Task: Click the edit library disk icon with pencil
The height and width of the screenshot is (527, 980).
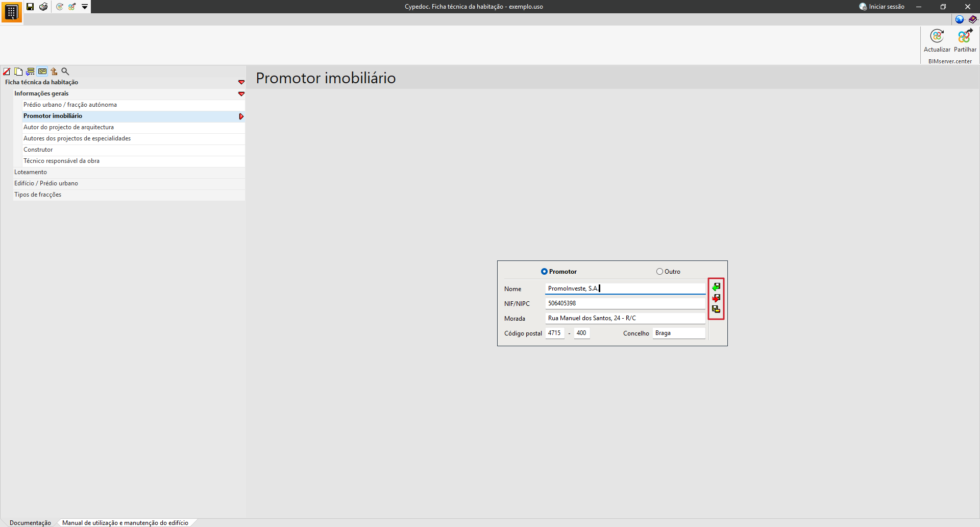Action: (x=716, y=309)
